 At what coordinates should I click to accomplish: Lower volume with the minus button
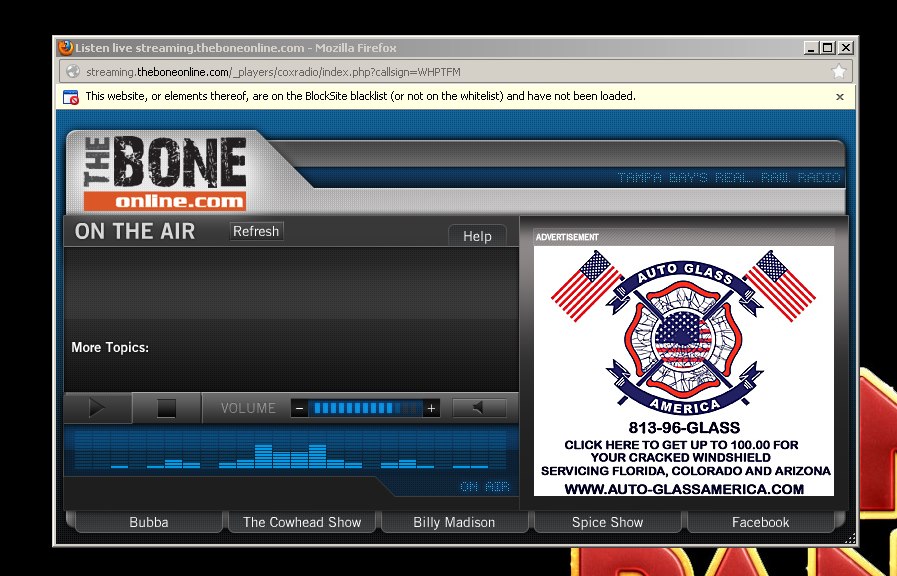[299, 408]
